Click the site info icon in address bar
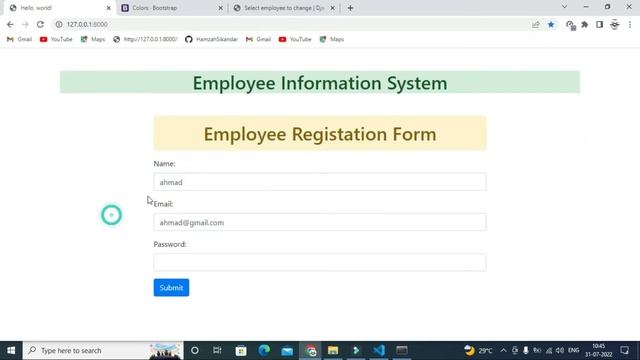Screen dimensions: 640x360 click(59, 24)
